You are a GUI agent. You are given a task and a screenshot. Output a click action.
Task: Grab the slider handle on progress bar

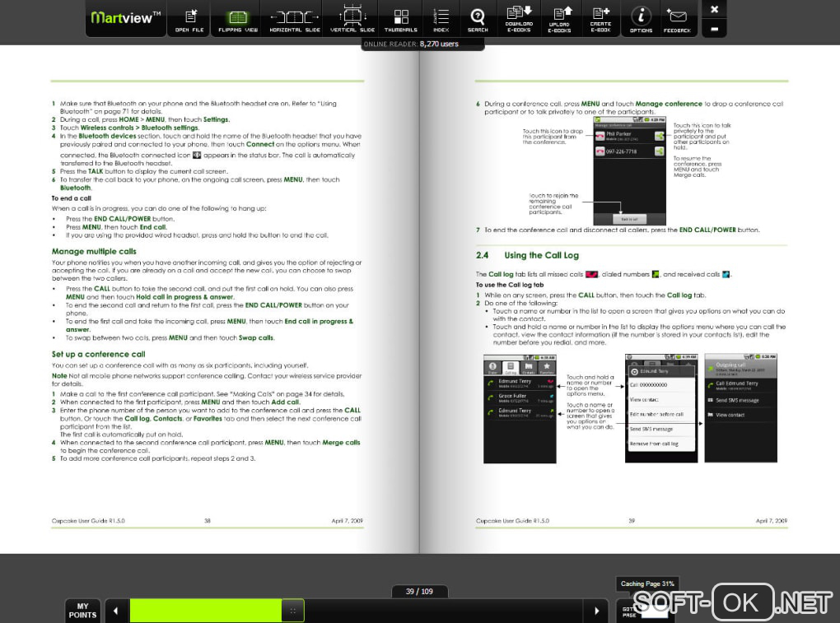click(x=293, y=611)
